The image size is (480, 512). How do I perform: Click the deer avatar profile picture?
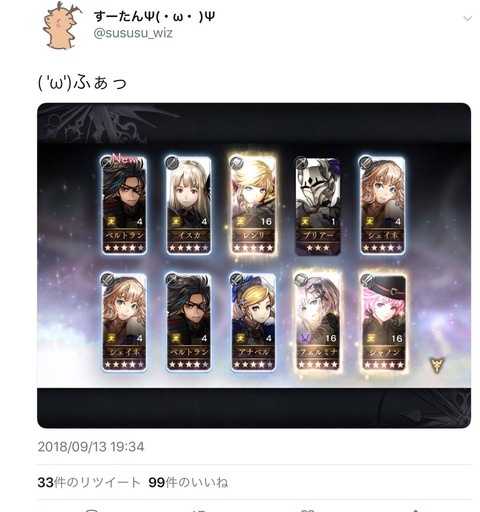pyautogui.click(x=61, y=26)
